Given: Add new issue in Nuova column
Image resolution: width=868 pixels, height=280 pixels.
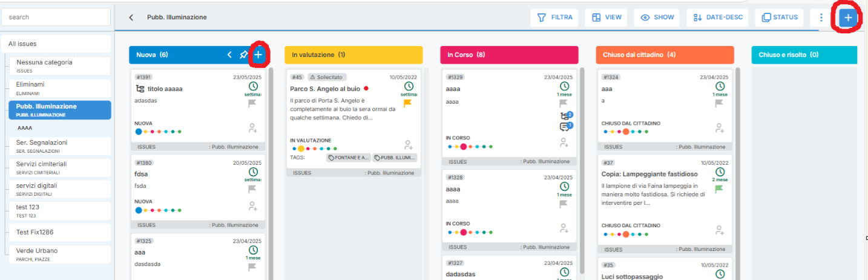Looking at the screenshot, I should pyautogui.click(x=258, y=55).
